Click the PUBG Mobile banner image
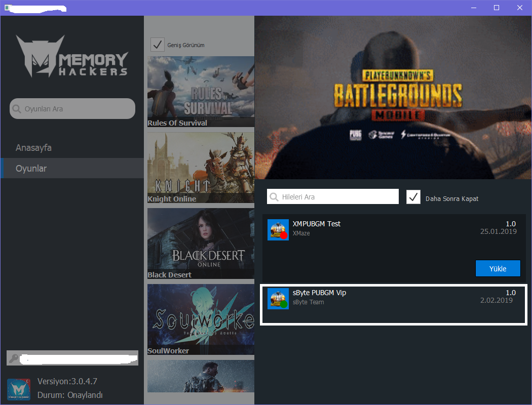 click(393, 98)
